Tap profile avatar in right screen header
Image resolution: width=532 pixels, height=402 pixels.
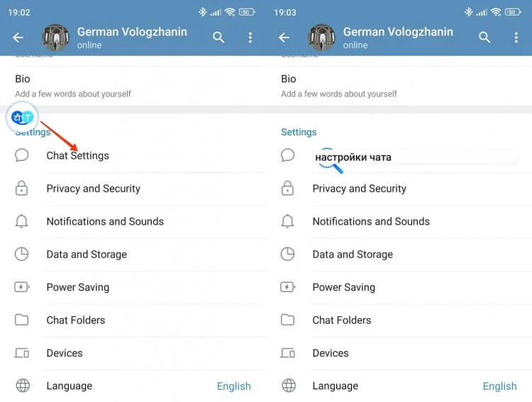click(321, 38)
